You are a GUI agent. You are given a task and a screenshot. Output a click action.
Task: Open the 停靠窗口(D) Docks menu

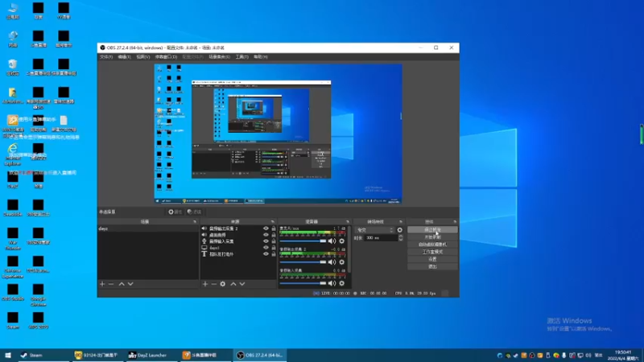click(x=166, y=56)
